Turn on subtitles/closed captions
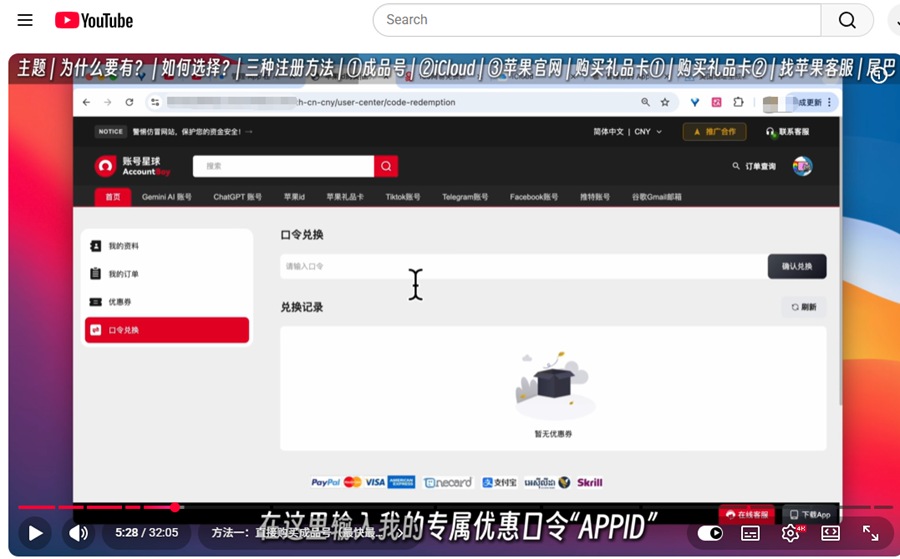This screenshot has width=900, height=559. [750, 533]
